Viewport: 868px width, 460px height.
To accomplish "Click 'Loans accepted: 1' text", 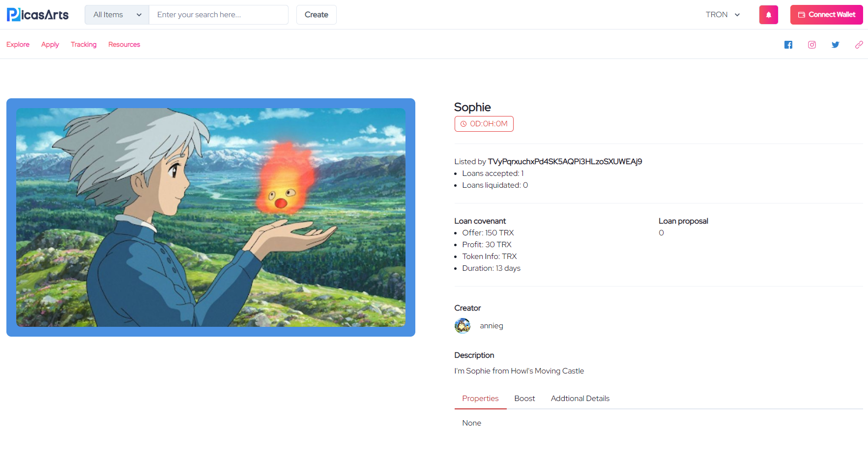I will (x=493, y=173).
